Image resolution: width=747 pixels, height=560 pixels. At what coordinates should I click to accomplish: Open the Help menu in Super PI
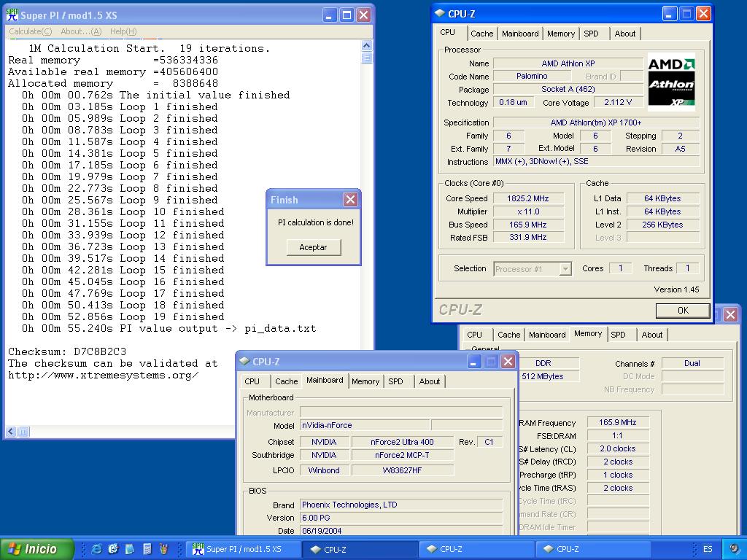(123, 31)
